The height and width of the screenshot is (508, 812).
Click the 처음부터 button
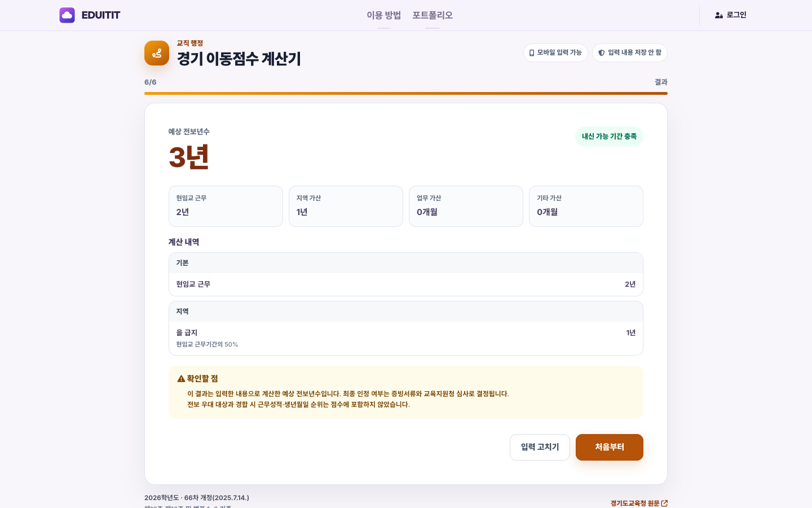click(610, 447)
